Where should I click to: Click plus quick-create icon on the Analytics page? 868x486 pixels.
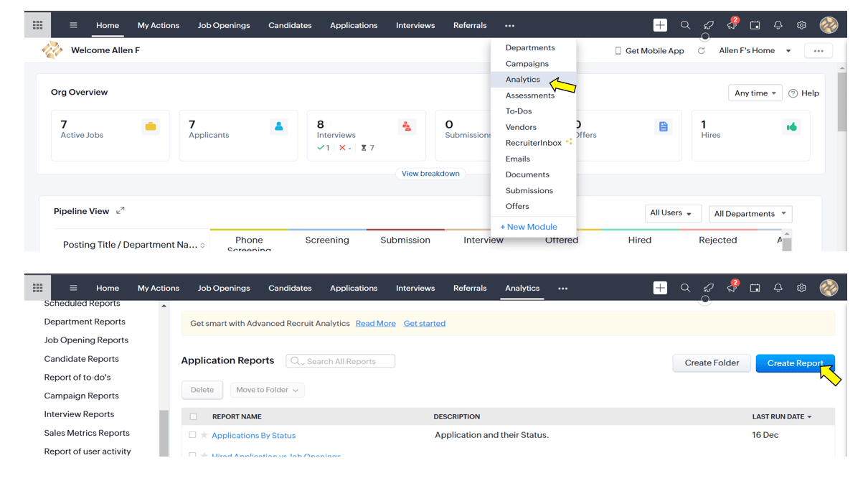pyautogui.click(x=660, y=288)
